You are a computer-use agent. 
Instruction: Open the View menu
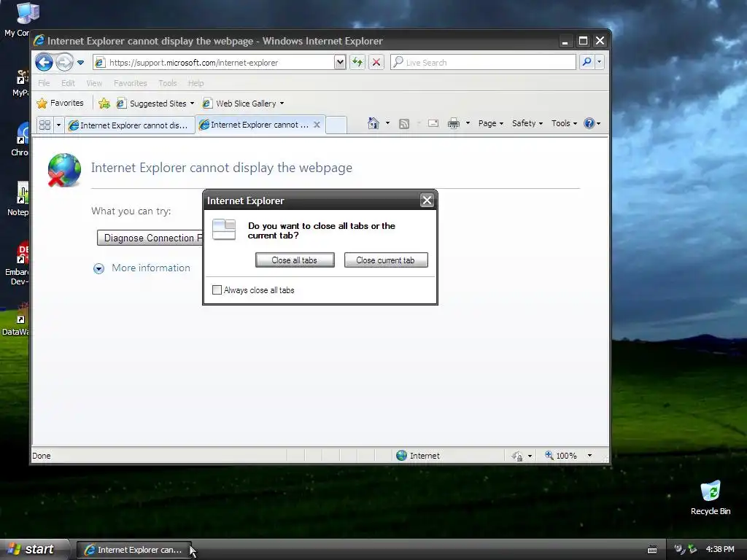click(94, 83)
